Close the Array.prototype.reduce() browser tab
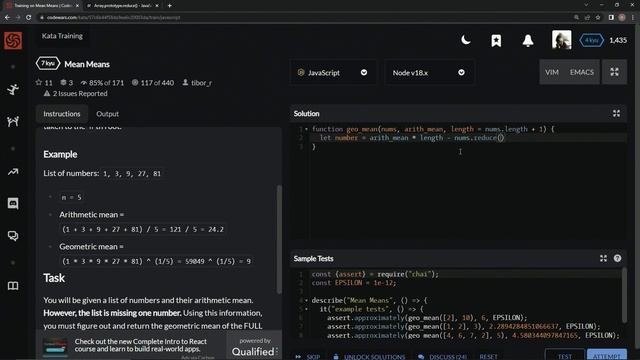 coord(157,6)
